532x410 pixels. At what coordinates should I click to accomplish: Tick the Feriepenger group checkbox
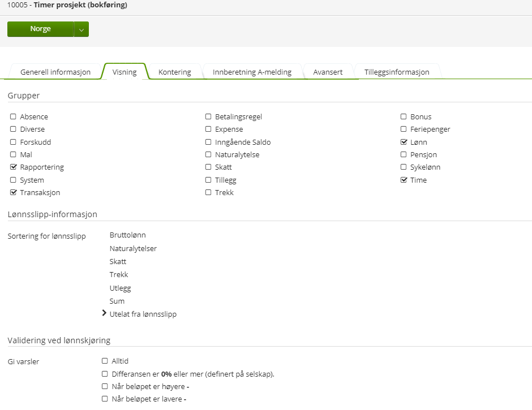point(404,129)
